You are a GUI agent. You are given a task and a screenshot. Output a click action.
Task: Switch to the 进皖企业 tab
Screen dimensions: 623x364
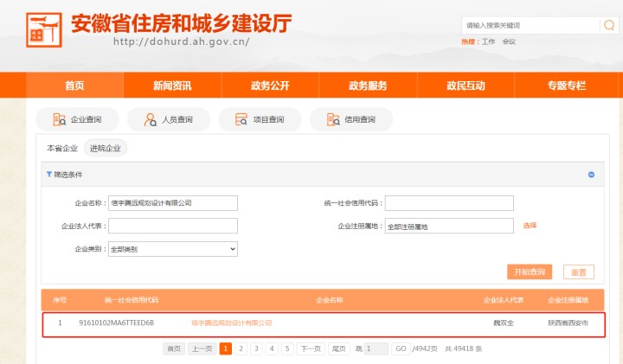[106, 148]
